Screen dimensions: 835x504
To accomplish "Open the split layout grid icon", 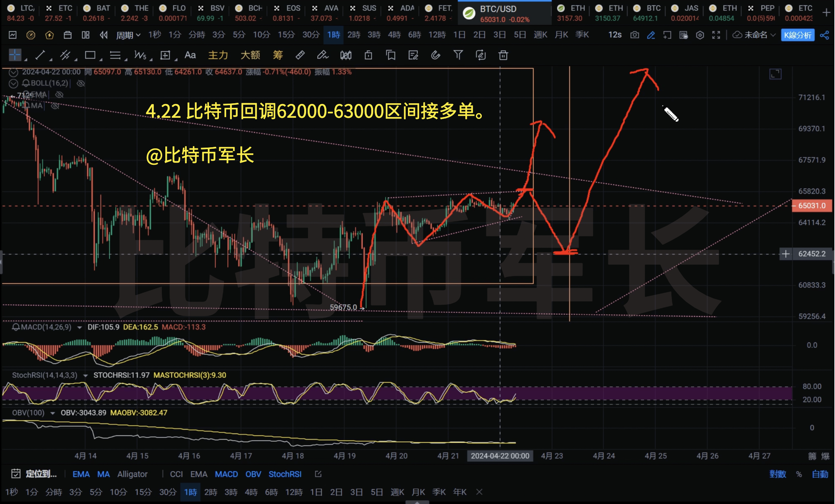I will (86, 35).
